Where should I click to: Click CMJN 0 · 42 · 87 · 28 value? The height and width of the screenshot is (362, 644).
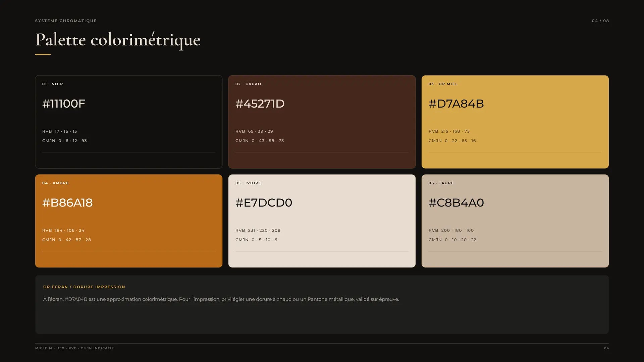pyautogui.click(x=67, y=240)
